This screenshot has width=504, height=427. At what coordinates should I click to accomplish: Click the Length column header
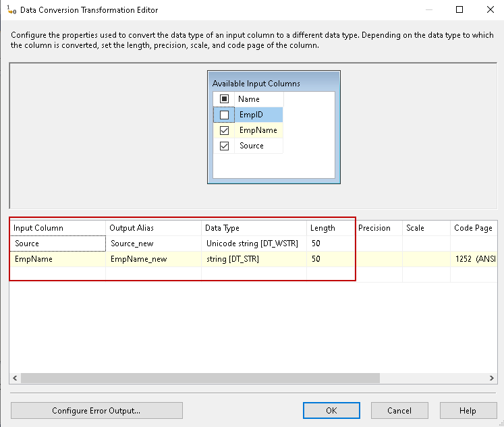tap(331, 228)
